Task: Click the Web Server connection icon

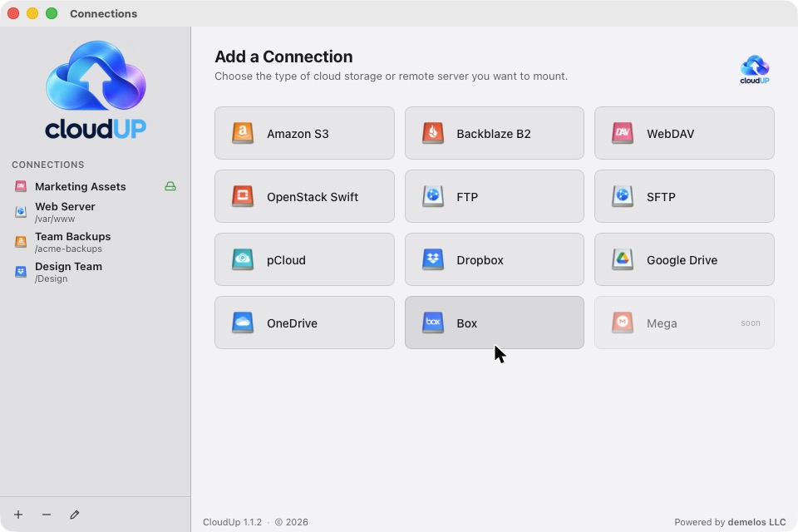Action: 20,212
